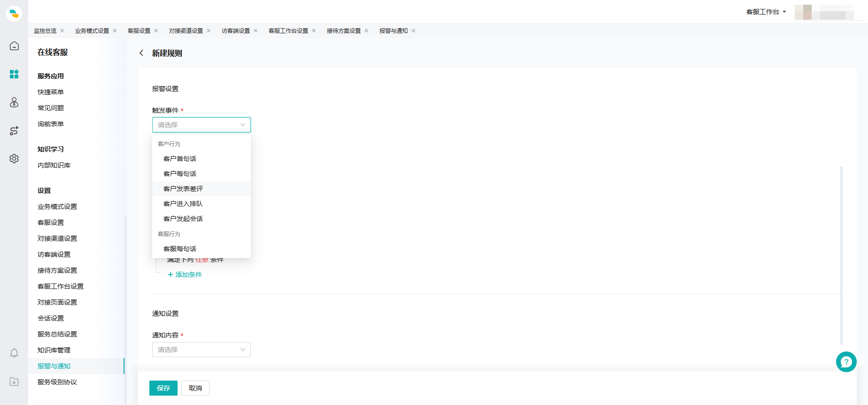Select 客户进入排队 trigger event

coord(183,204)
